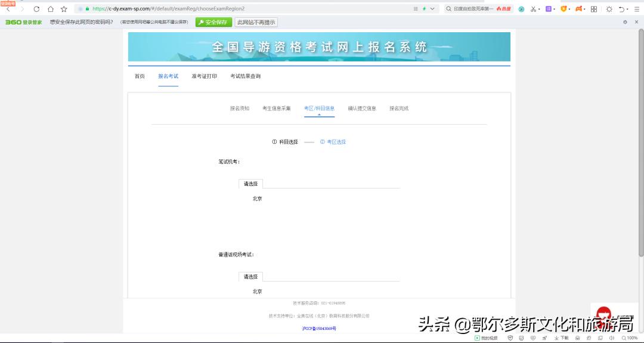The width and height of the screenshot is (644, 343).
Task: Choose 北京 under 普通话现场考试
Action: click(x=257, y=291)
